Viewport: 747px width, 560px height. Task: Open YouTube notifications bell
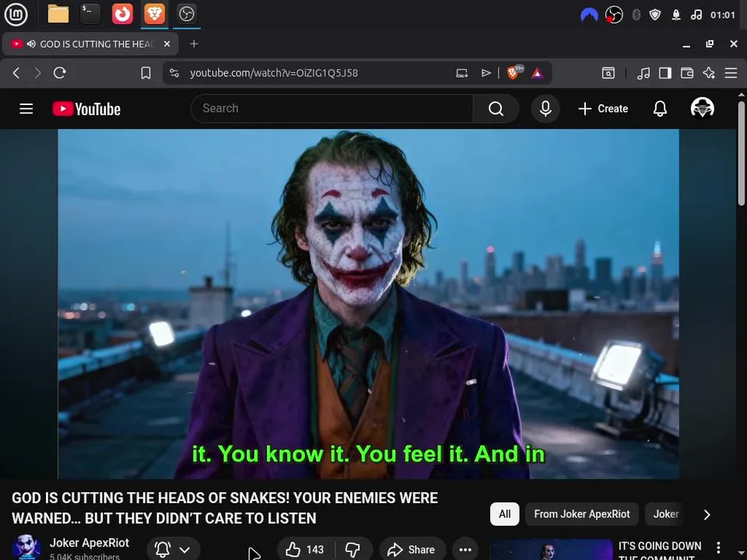(x=660, y=109)
